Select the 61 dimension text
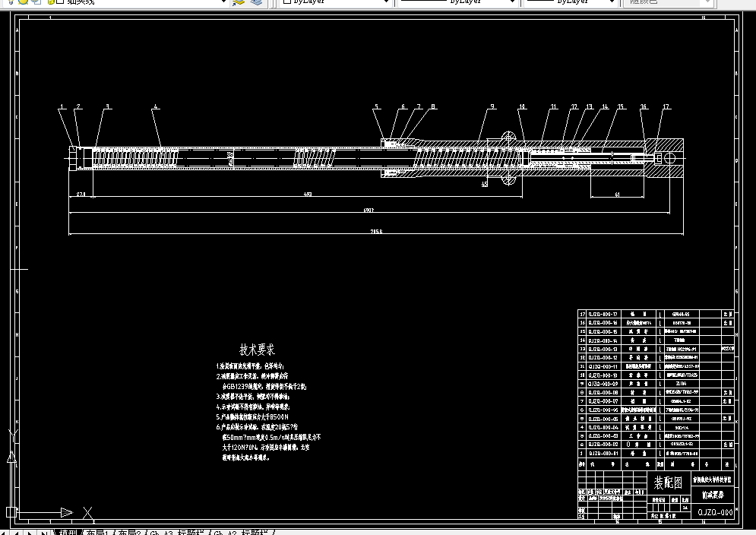This screenshot has width=756, height=535. click(x=617, y=195)
